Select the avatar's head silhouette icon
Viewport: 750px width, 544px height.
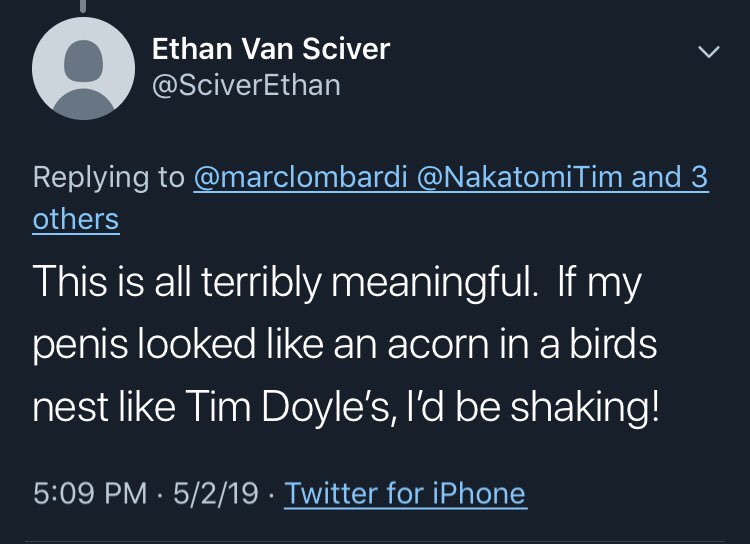(x=83, y=61)
